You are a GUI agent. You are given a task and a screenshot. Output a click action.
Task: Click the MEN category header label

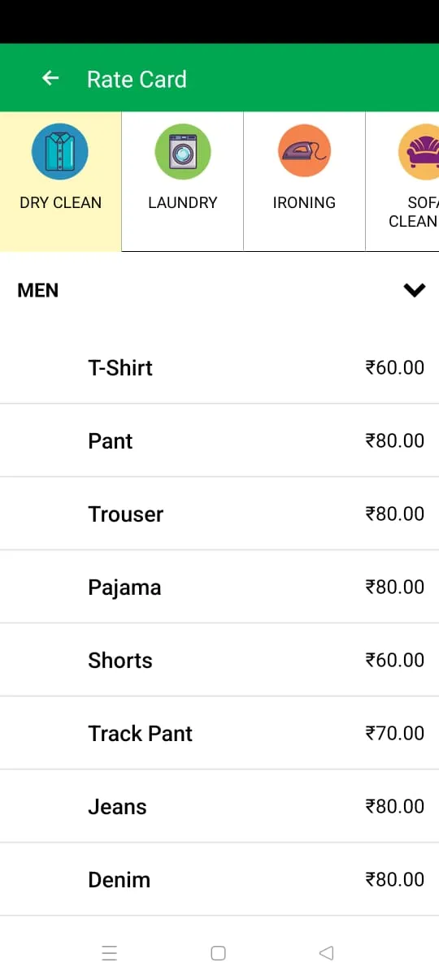(x=38, y=290)
